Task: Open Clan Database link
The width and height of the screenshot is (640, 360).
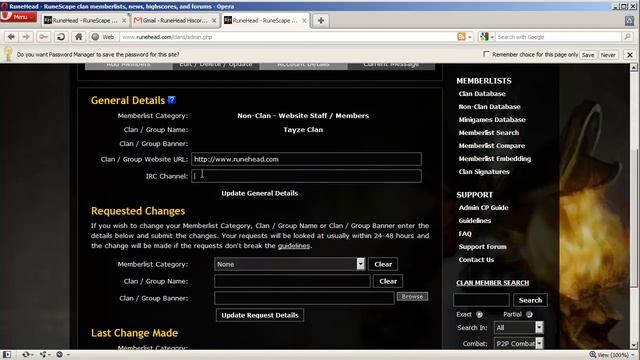Action: tap(482, 93)
